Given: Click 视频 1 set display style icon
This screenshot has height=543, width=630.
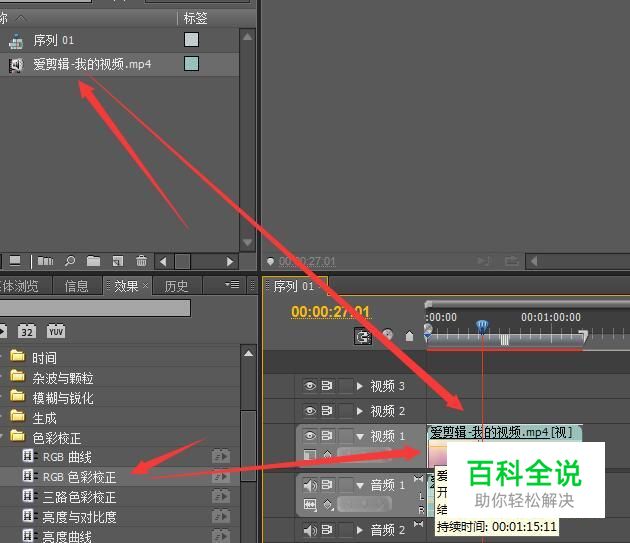Looking at the screenshot, I should (x=309, y=455).
